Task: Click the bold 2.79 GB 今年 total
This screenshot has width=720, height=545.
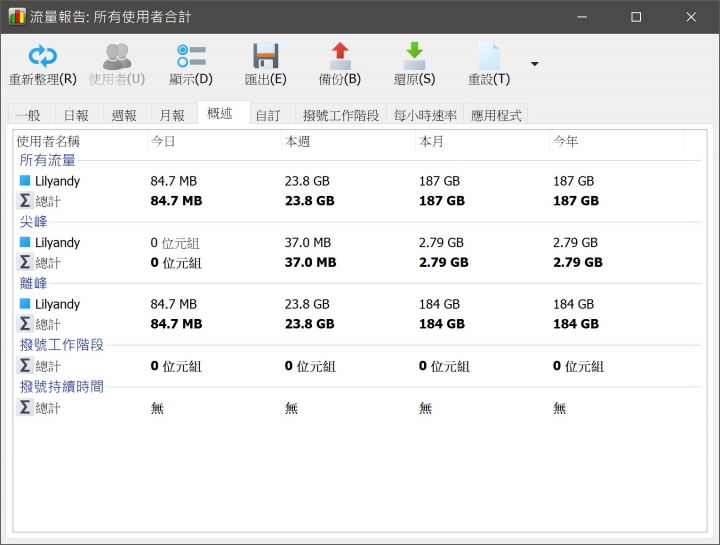Action: click(x=578, y=263)
